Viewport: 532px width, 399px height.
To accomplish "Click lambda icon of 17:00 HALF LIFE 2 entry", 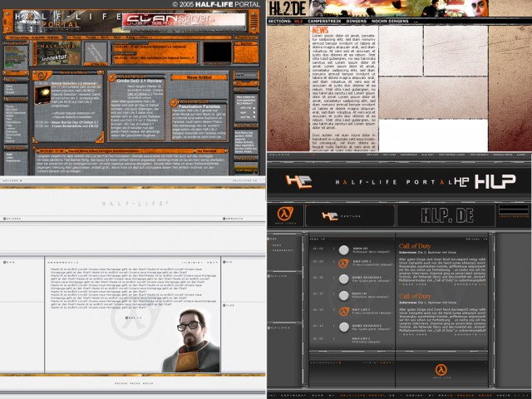I will coord(343,264).
